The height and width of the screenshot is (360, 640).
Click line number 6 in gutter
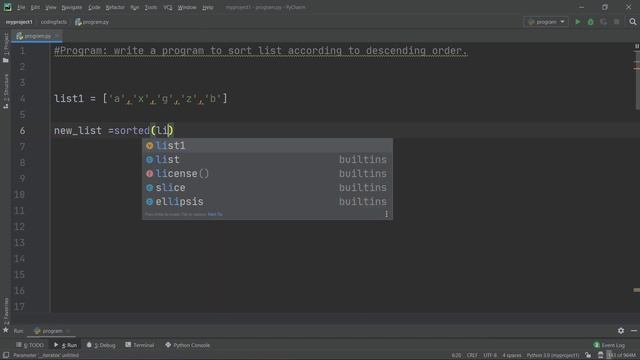[x=22, y=131]
